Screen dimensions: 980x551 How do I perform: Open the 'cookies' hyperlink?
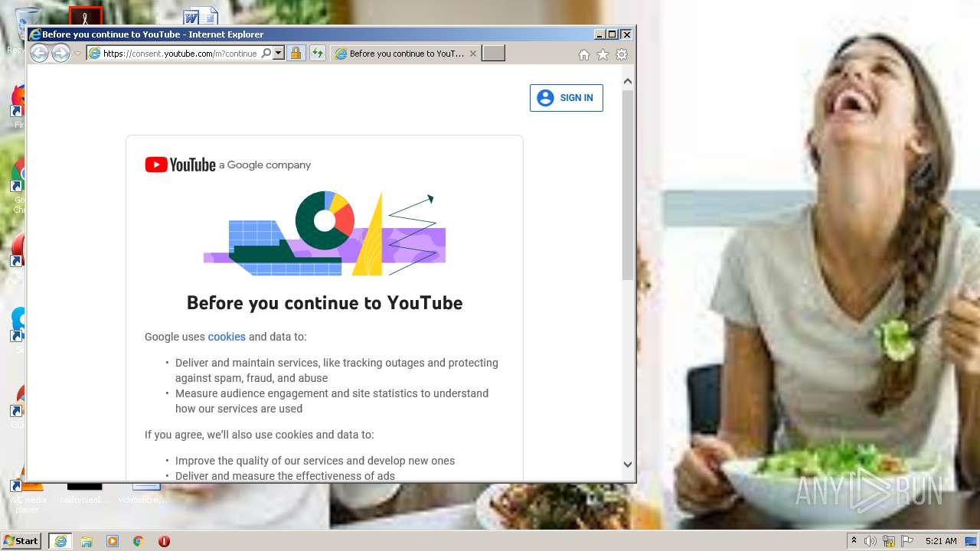tap(227, 337)
